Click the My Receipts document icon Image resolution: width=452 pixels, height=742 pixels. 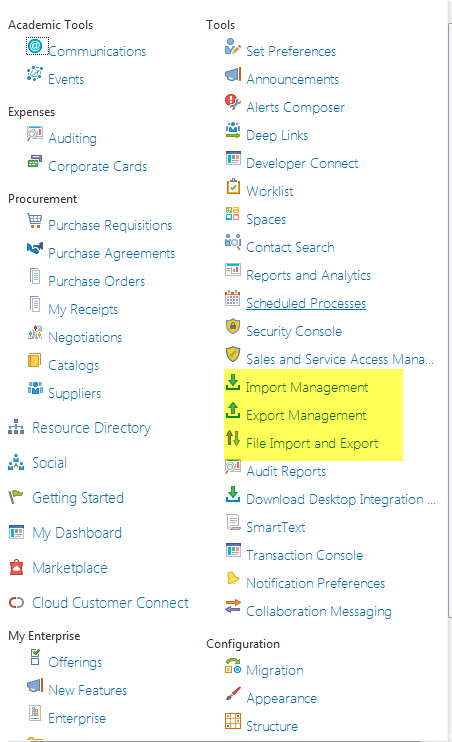35,304
